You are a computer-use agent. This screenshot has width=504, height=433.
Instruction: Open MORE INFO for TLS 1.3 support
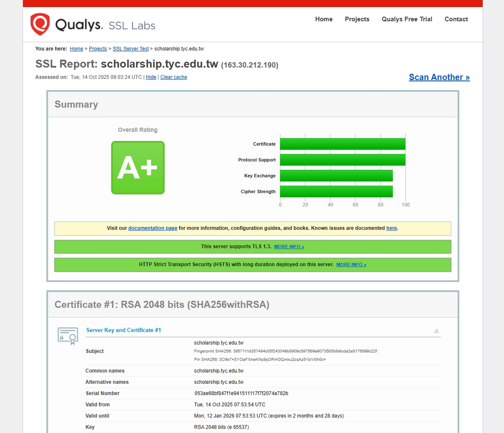[x=289, y=247]
